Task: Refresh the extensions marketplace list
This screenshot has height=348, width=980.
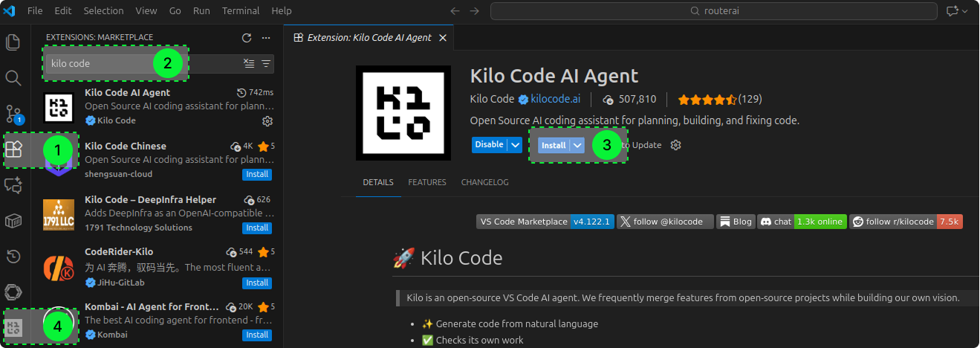Action: click(247, 38)
